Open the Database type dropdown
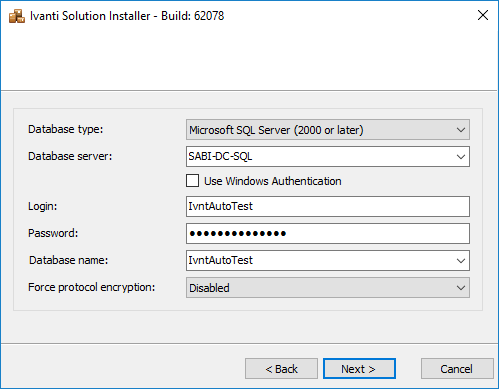The height and width of the screenshot is (389, 499). [328, 130]
